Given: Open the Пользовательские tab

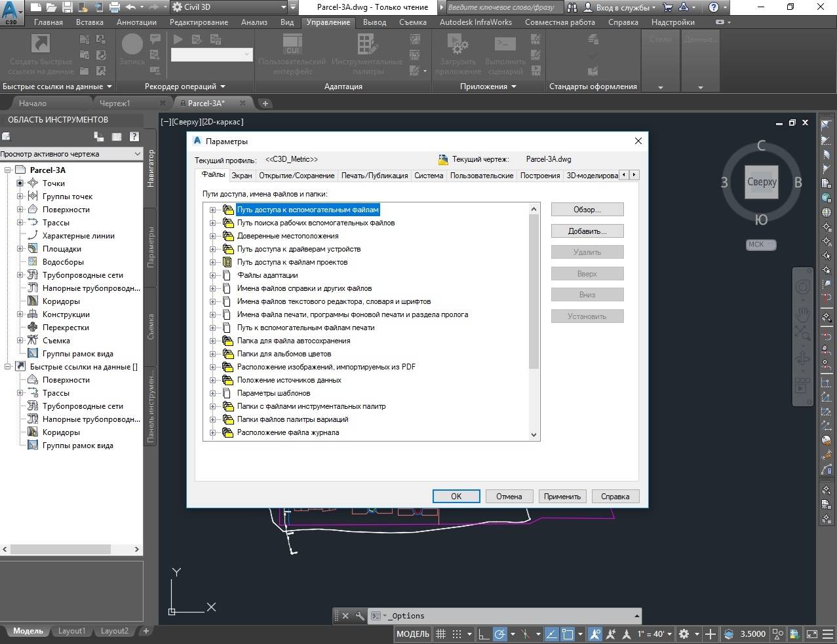Looking at the screenshot, I should click(x=482, y=175).
